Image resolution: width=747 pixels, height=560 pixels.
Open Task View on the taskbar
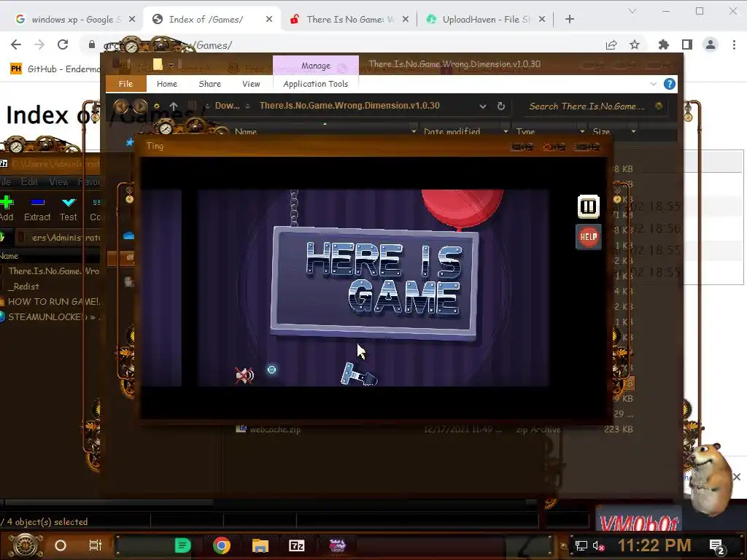pyautogui.click(x=96, y=545)
